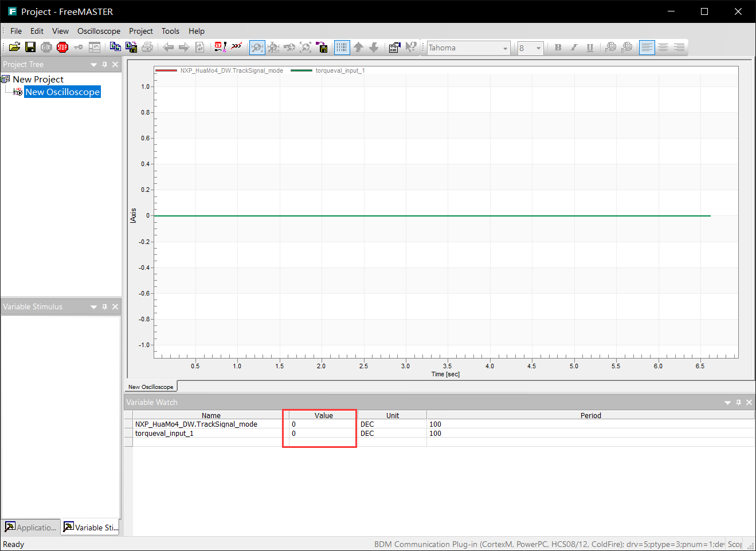Toggle the oscilloscope grid icon
The image size is (756, 551).
(342, 48)
